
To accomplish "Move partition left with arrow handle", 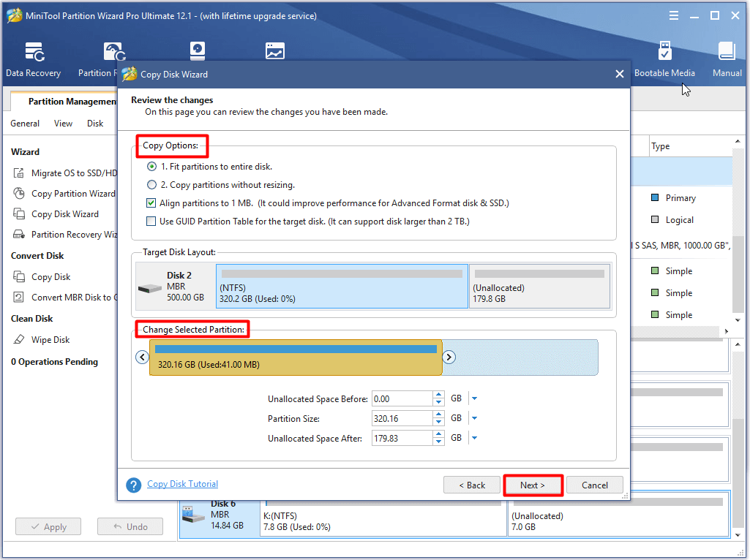I will pyautogui.click(x=142, y=357).
